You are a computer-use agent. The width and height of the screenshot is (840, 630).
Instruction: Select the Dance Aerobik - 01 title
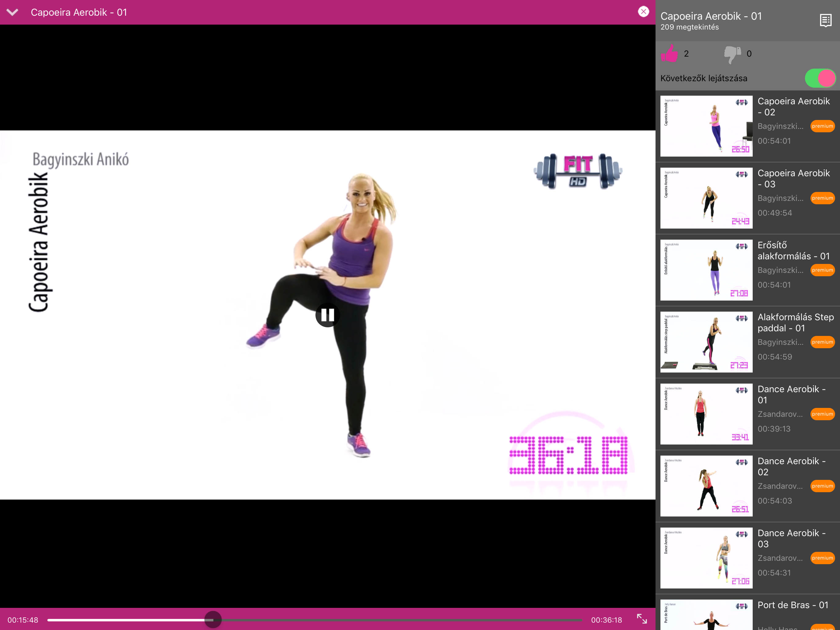pos(791,394)
